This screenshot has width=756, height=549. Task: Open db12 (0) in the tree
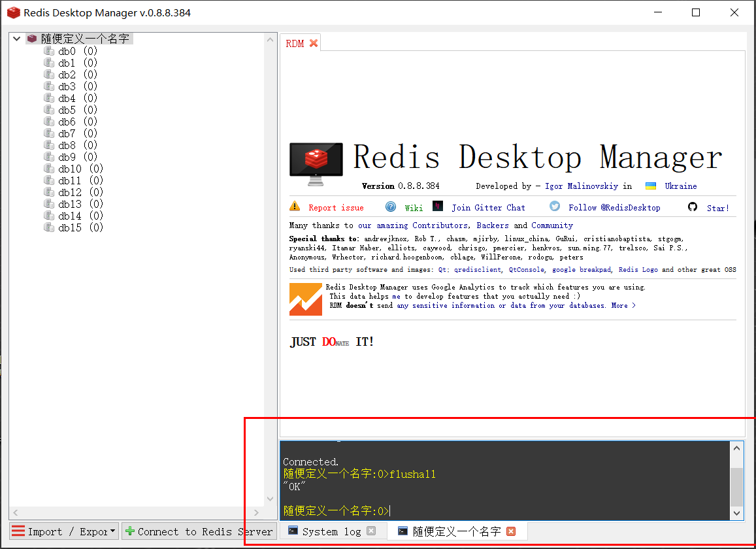tap(80, 192)
